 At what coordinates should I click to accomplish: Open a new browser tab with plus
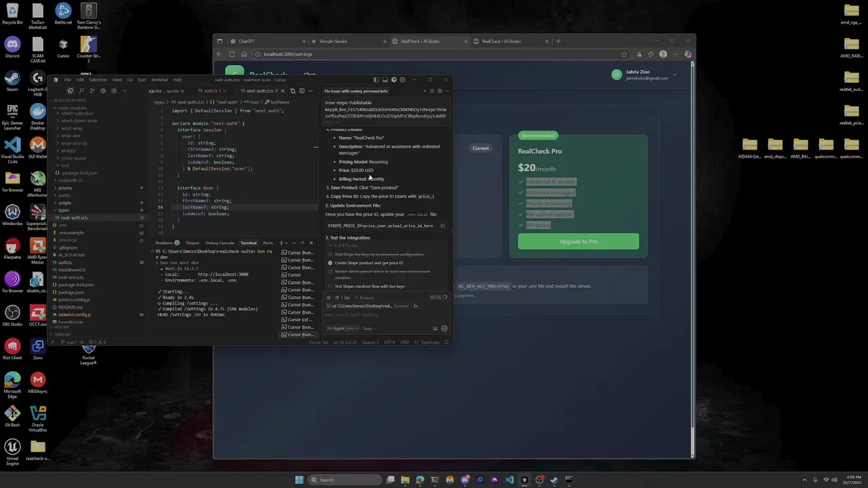click(x=558, y=41)
